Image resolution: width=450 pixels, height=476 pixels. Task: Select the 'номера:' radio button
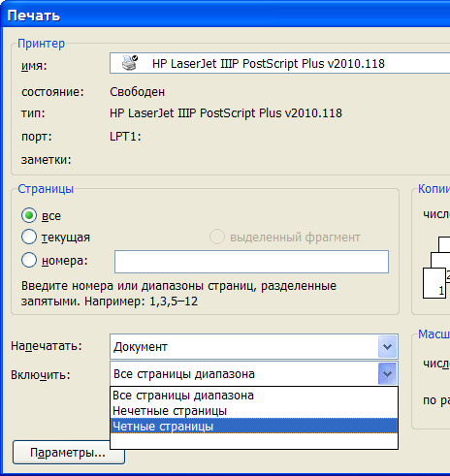tap(29, 260)
